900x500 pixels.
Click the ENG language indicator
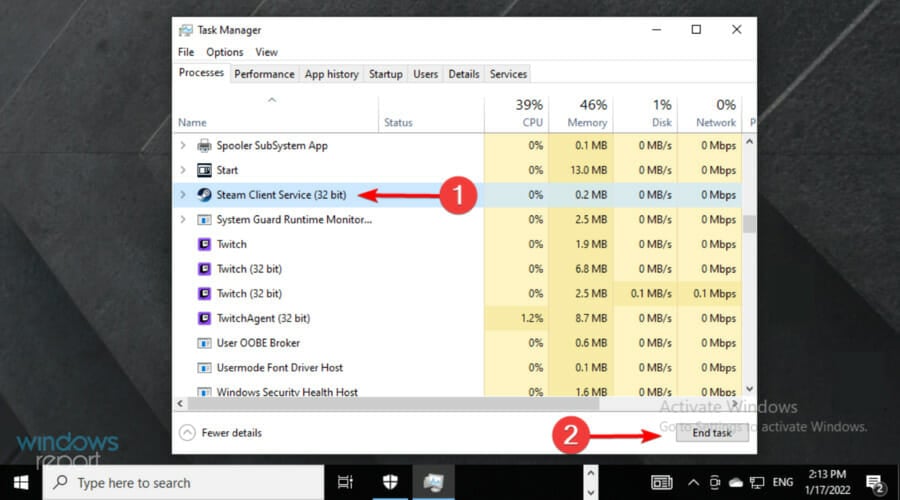click(783, 483)
